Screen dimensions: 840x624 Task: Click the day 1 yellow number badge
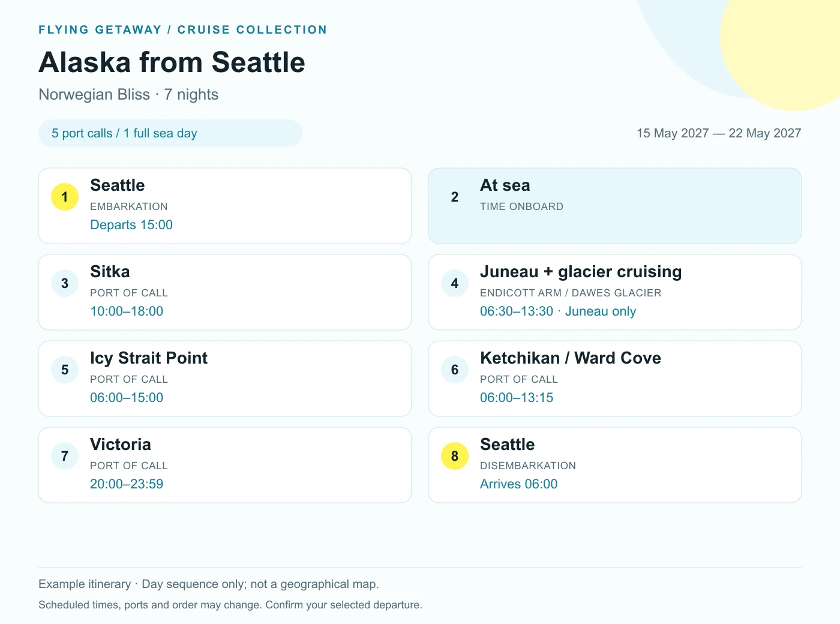tap(65, 197)
